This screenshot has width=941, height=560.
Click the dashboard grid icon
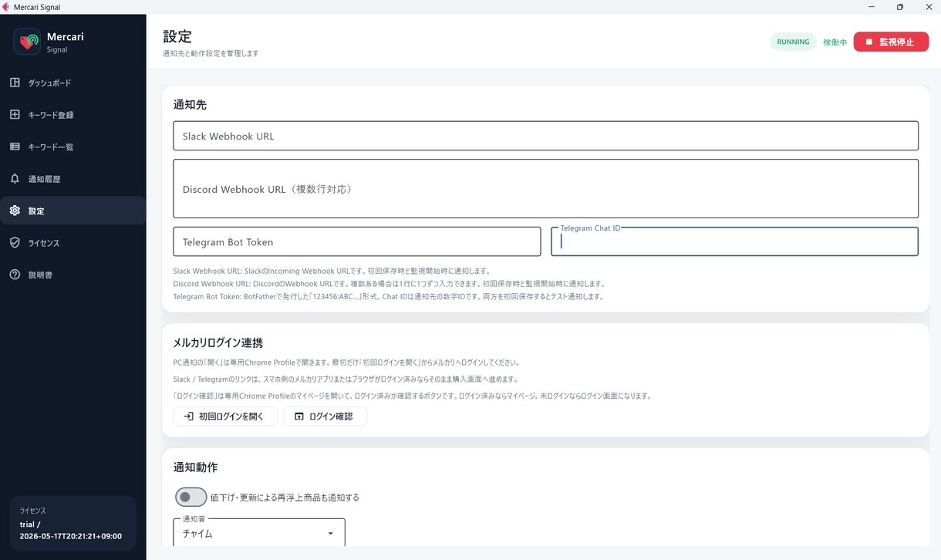point(15,83)
